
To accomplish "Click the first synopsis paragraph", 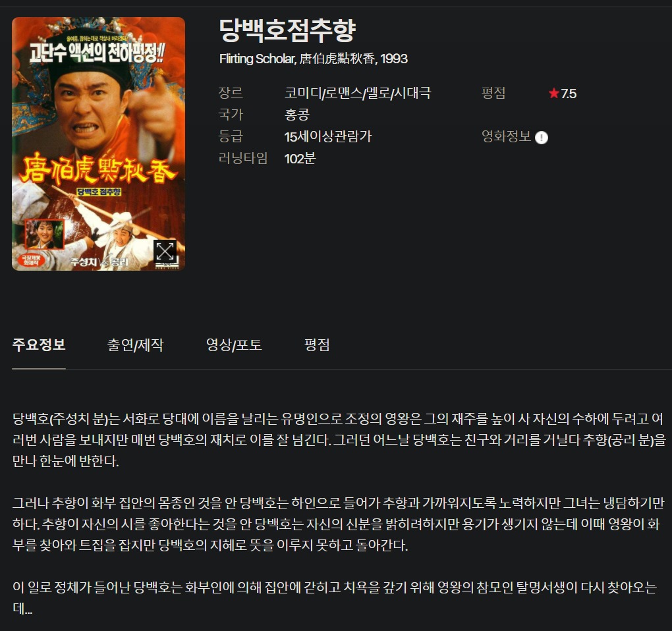I will 339,439.
